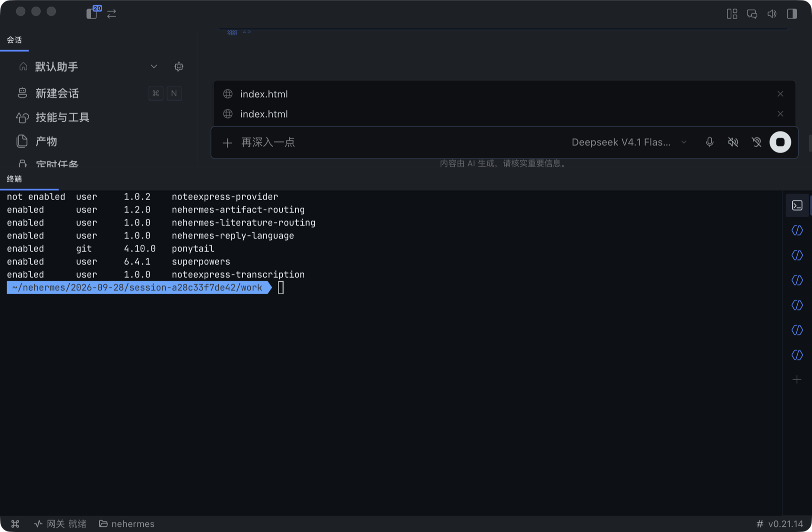This screenshot has height=532, width=812.
Task: Select the active terminal session icon
Action: (x=797, y=206)
